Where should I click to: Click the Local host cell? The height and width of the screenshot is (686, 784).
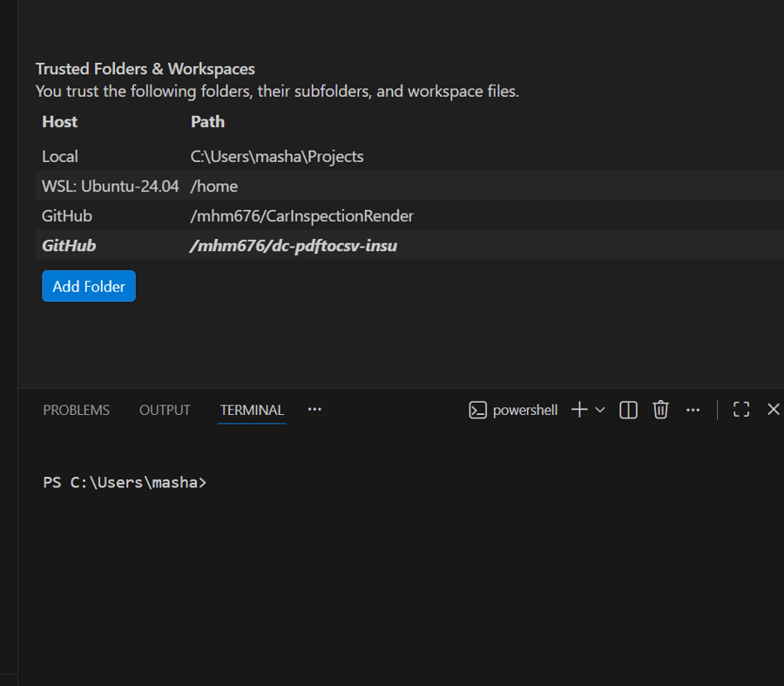pyautogui.click(x=60, y=157)
